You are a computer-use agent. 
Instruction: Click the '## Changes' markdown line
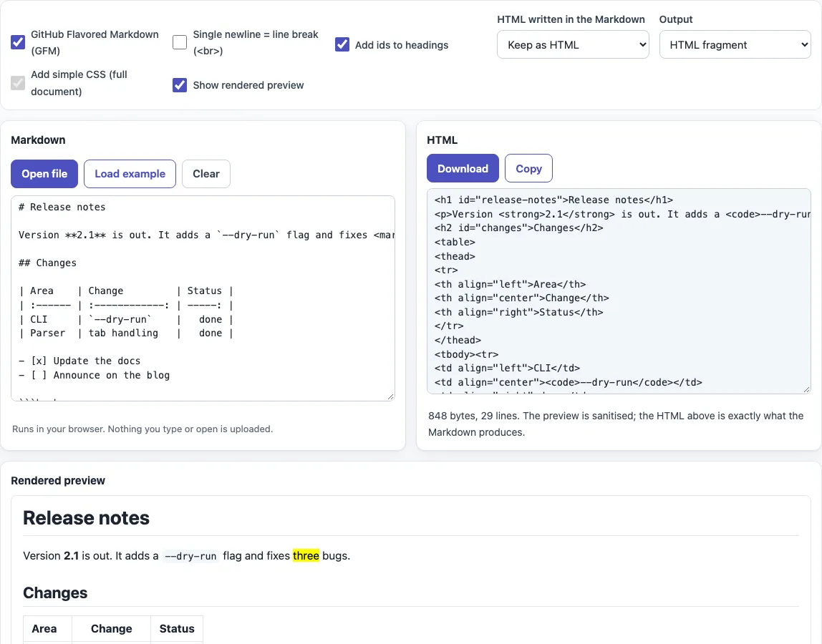point(48,263)
